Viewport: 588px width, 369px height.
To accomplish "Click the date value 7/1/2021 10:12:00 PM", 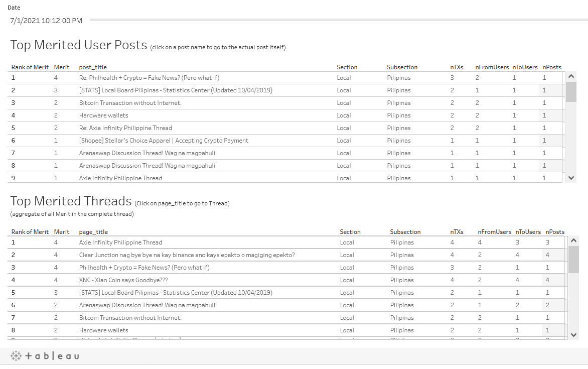I will point(46,21).
